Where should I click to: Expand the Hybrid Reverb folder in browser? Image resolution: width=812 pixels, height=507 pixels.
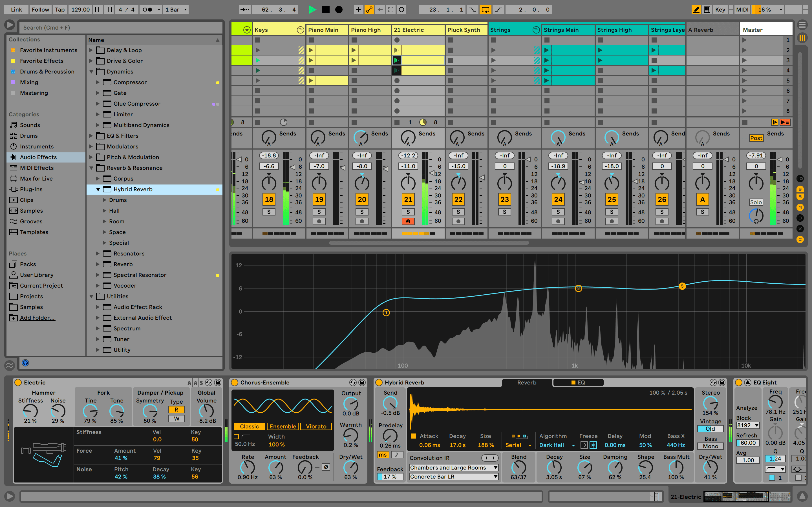pos(99,189)
